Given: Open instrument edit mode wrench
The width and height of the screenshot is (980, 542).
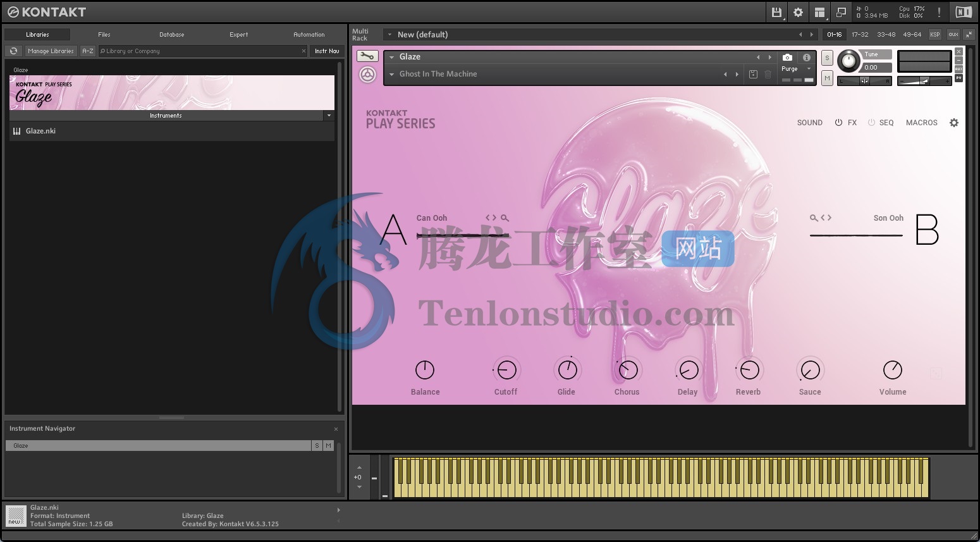Looking at the screenshot, I should [x=367, y=56].
